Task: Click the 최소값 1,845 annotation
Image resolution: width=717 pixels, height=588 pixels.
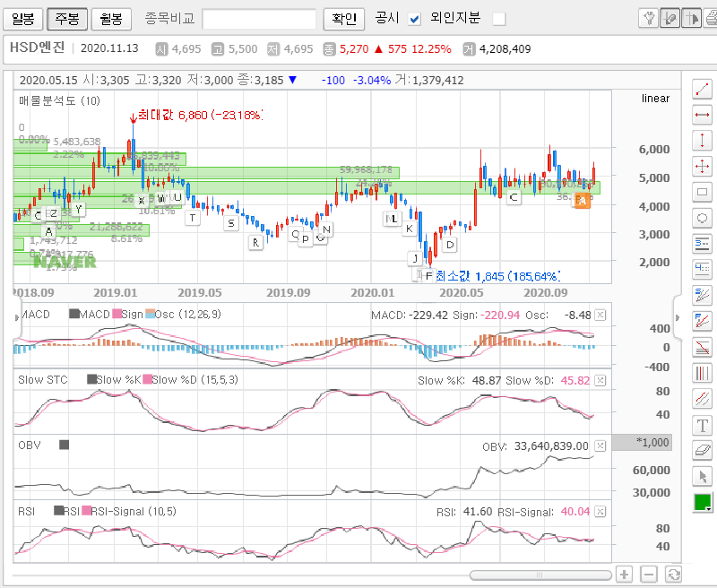Action: point(497,276)
